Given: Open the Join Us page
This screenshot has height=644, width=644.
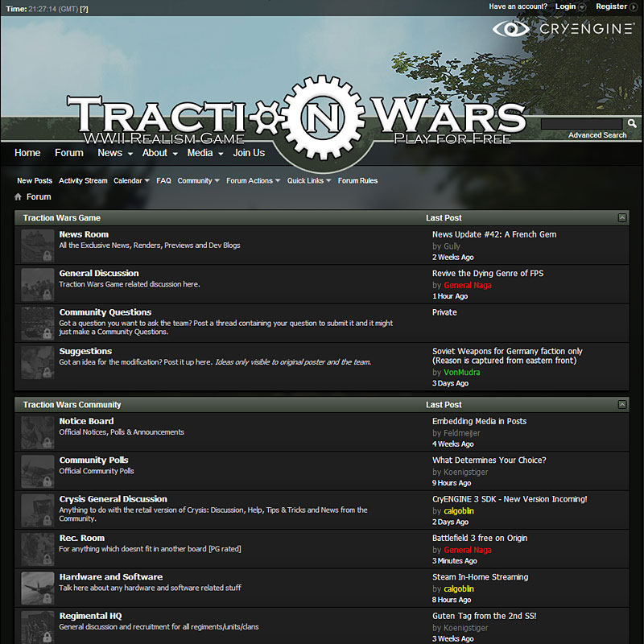Looking at the screenshot, I should (x=249, y=153).
